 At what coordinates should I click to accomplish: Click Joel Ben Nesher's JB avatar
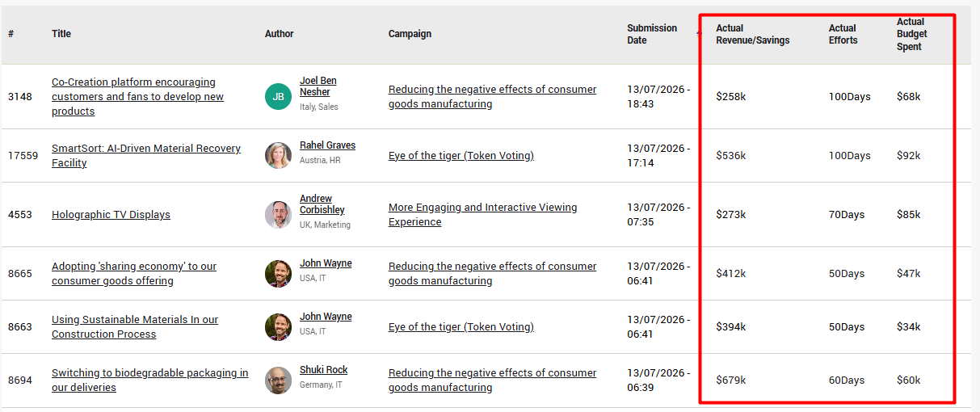click(x=278, y=97)
